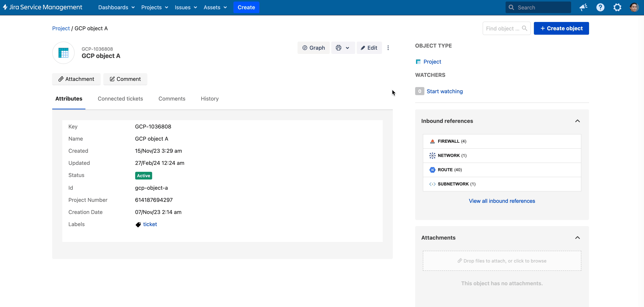
Task: Click the blue Create button
Action: [246, 7]
